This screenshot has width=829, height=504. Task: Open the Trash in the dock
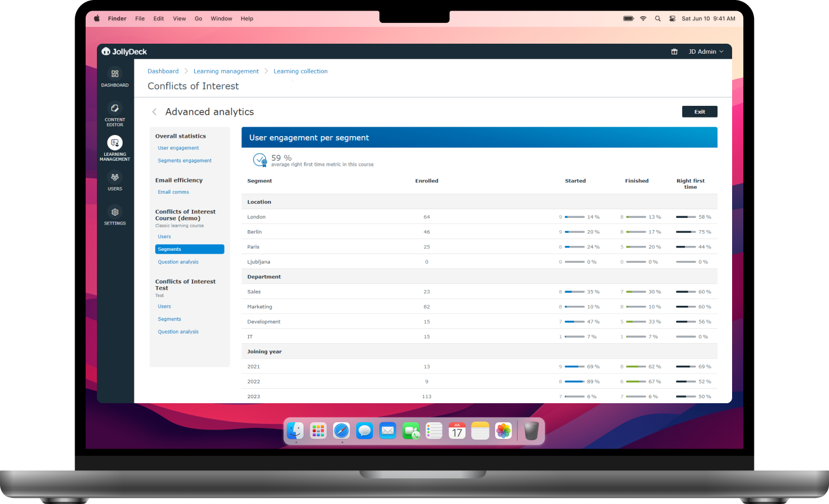click(x=531, y=431)
